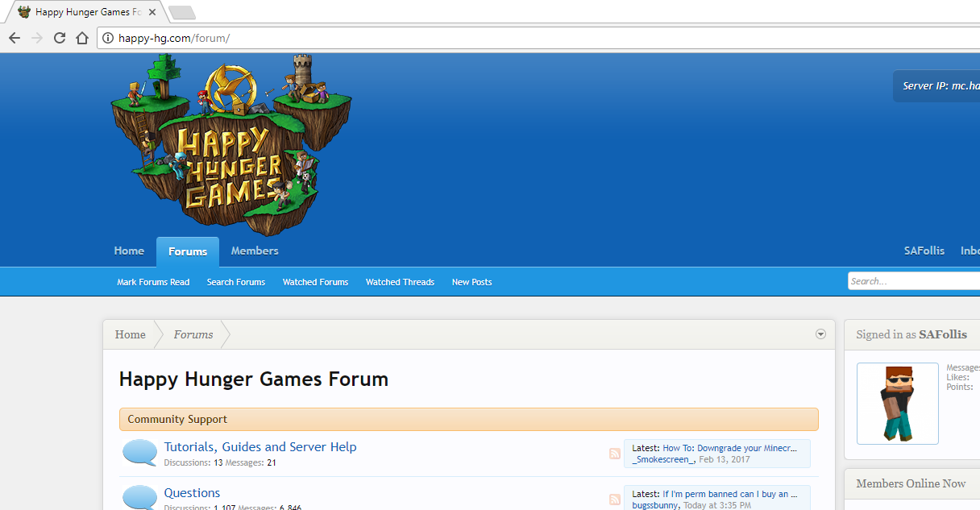Open the Home navigation tab
The height and width of the screenshot is (510, 980).
129,251
